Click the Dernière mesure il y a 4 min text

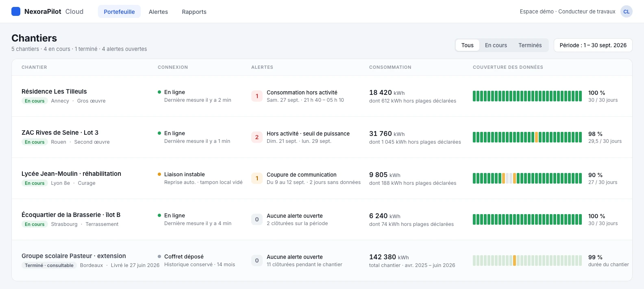(x=198, y=223)
